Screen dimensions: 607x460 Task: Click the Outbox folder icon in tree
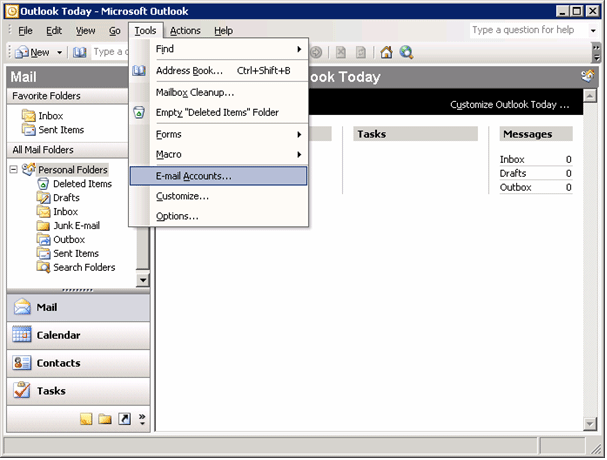pyautogui.click(x=43, y=240)
